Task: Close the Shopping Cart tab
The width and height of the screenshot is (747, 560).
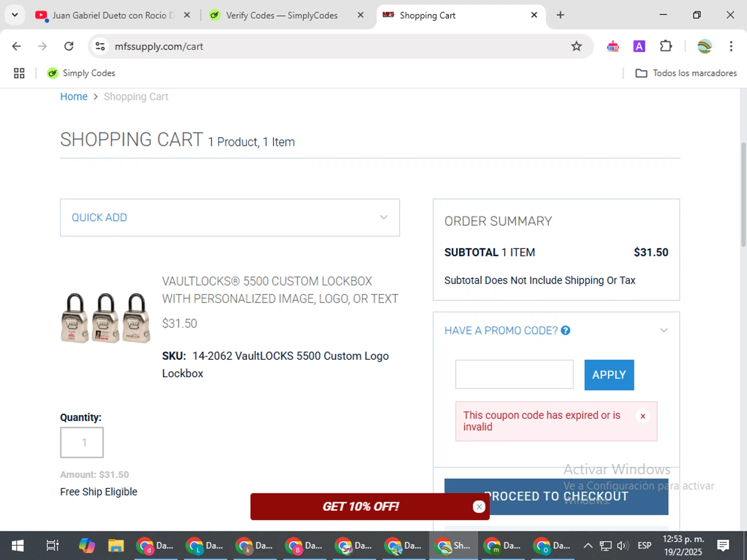Action: tap(534, 15)
